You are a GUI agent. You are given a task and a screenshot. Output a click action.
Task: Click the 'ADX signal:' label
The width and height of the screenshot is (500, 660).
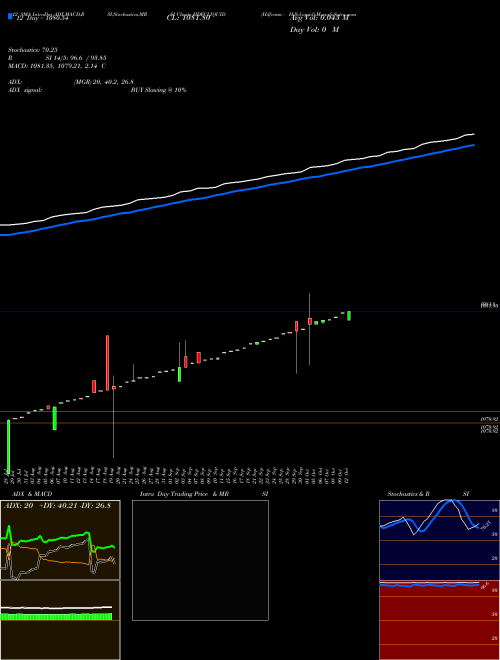[x=25, y=90]
